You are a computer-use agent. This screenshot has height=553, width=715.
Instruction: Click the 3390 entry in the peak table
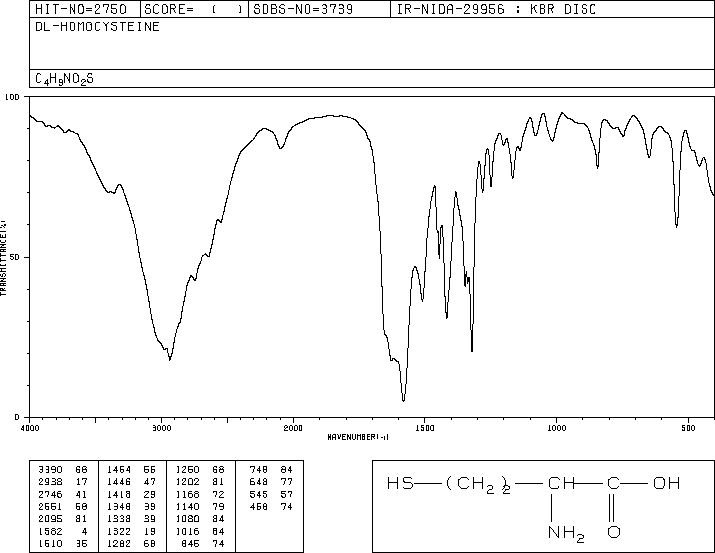[50, 470]
